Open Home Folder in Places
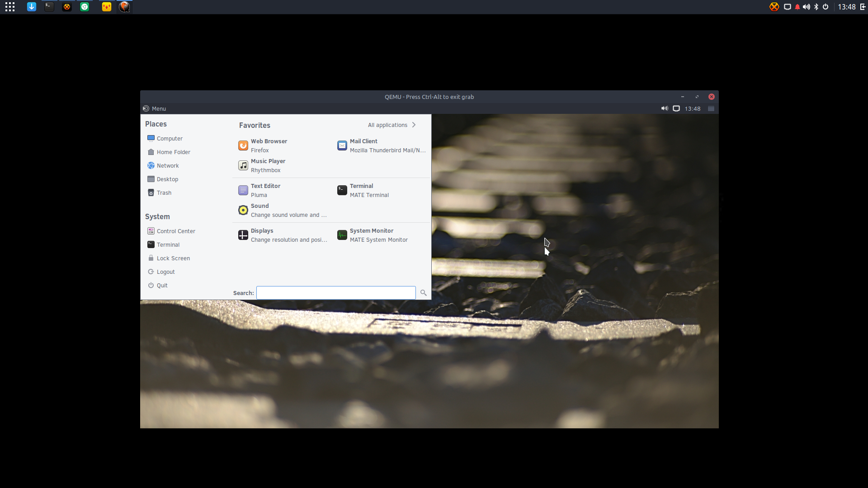The height and width of the screenshot is (488, 868). [x=169, y=152]
